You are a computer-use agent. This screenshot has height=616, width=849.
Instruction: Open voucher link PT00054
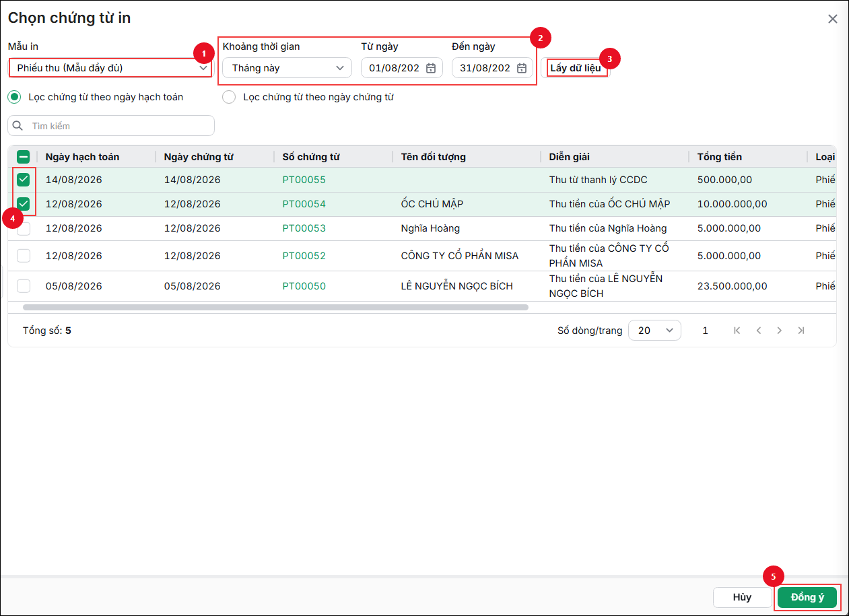click(304, 204)
